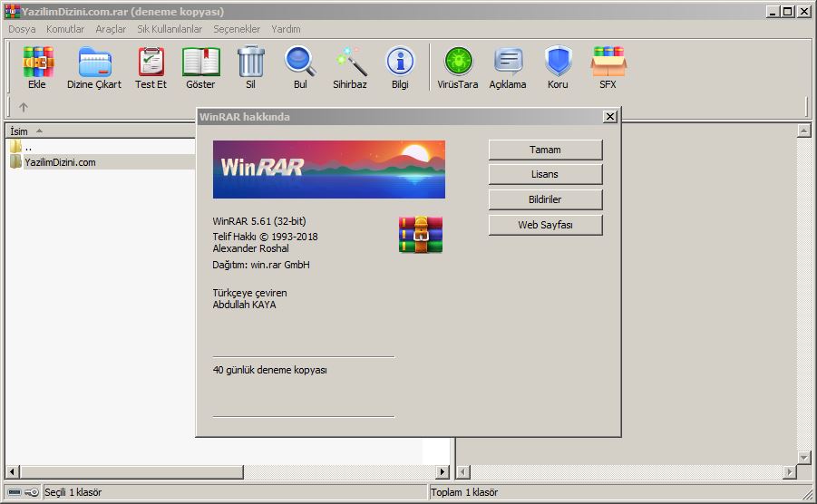Open the Açıklama comment tool
This screenshot has height=504, width=817.
pyautogui.click(x=508, y=62)
